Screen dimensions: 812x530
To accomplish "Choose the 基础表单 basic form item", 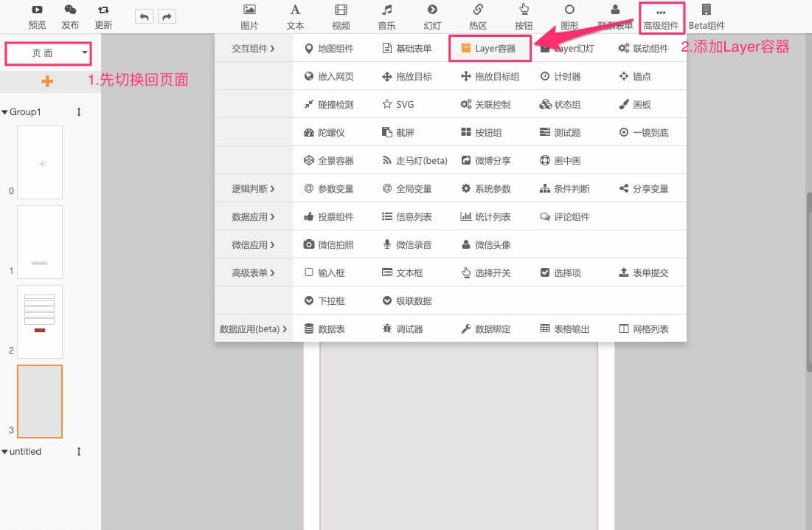I will tap(407, 49).
